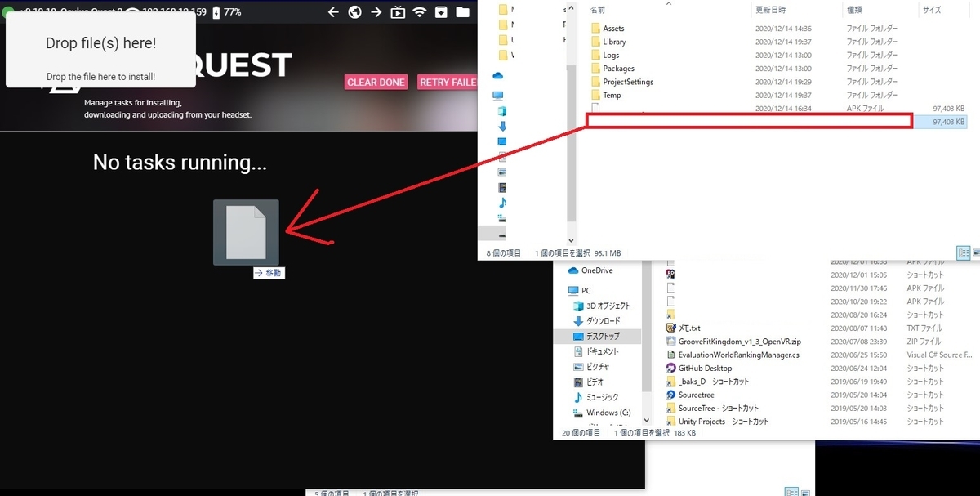Switch upper Explorer to details view icon
This screenshot has height=496, width=980.
tap(963, 252)
